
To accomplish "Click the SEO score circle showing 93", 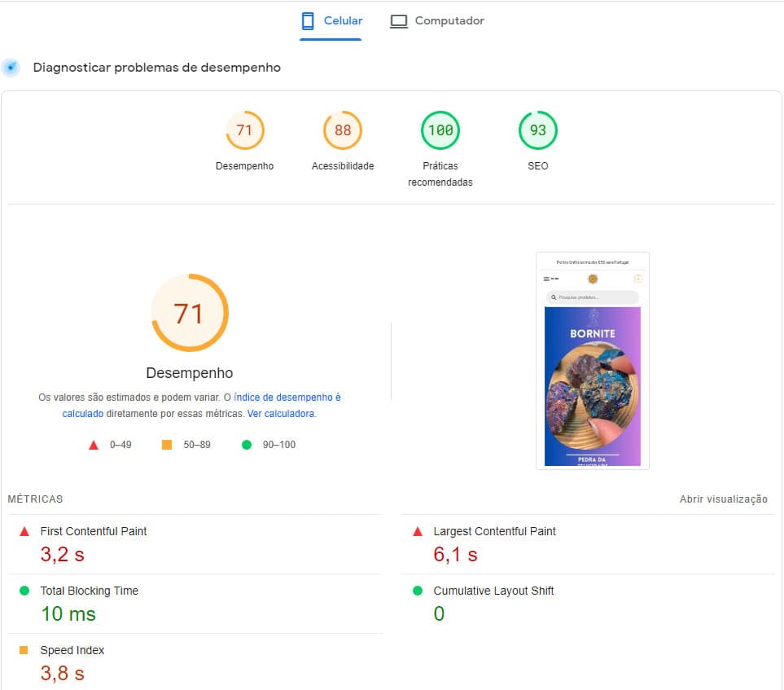I will (x=537, y=130).
